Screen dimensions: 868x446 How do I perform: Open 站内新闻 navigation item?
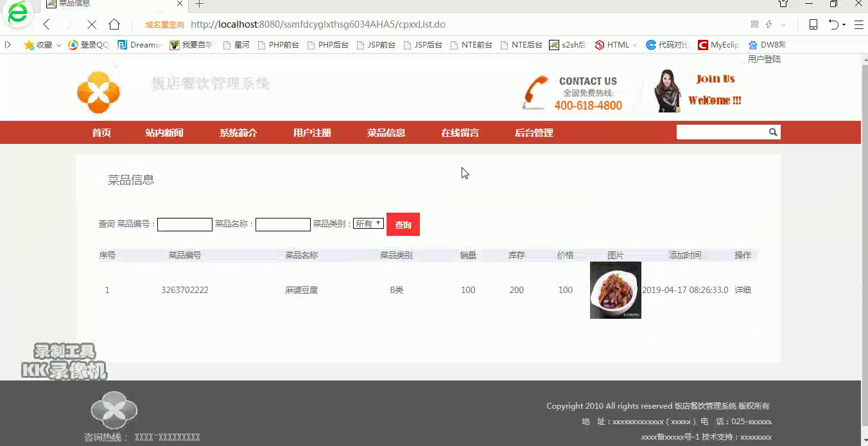pos(164,133)
